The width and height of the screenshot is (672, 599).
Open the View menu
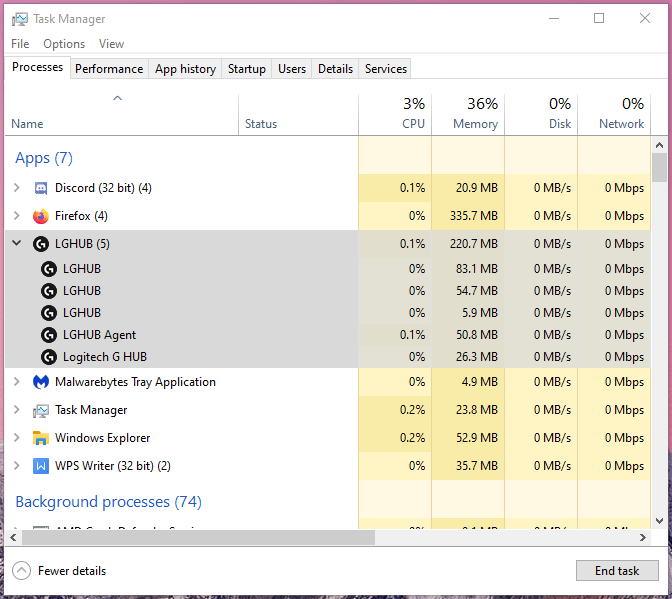111,44
